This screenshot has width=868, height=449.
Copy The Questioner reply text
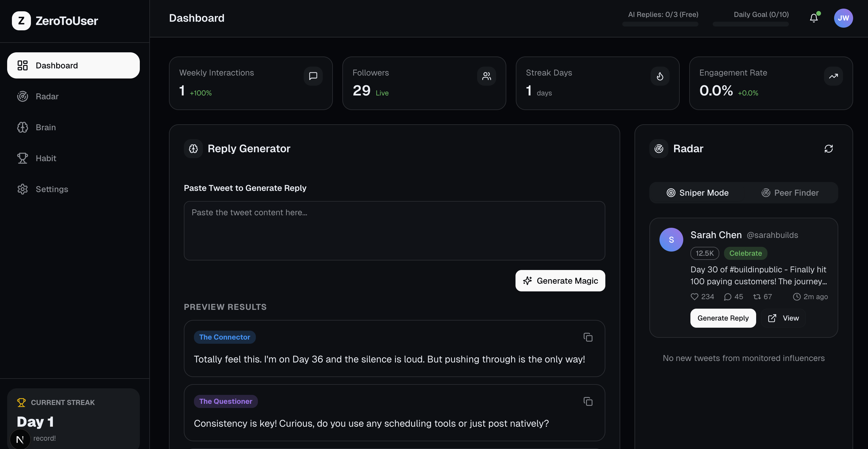588,401
